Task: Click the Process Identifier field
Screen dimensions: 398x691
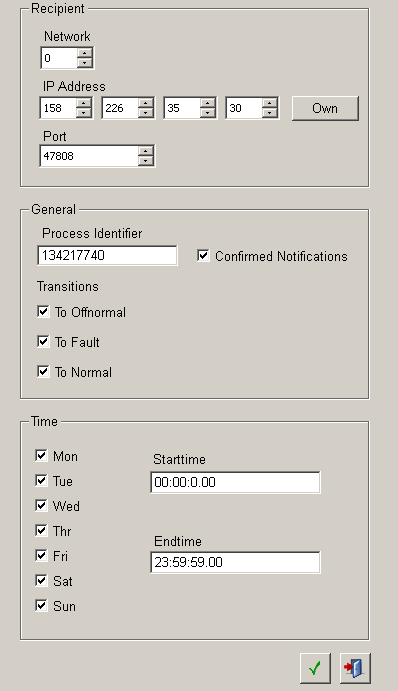Action: pos(108,256)
